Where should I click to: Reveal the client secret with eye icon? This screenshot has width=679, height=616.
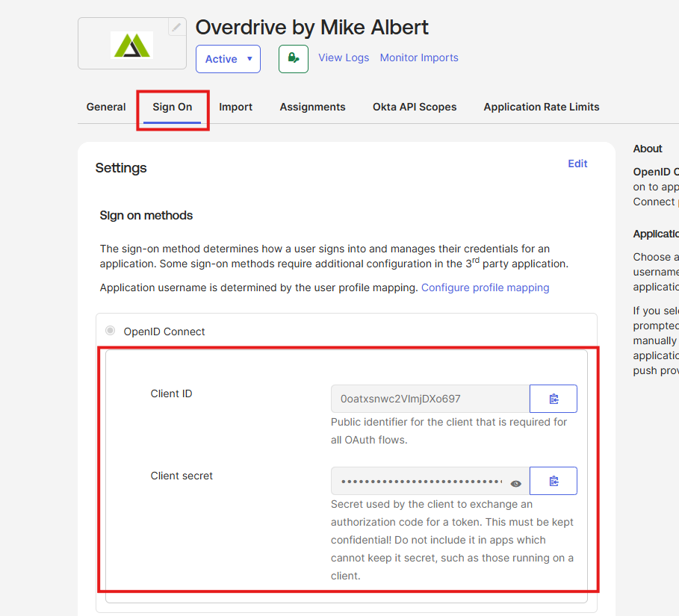(515, 484)
